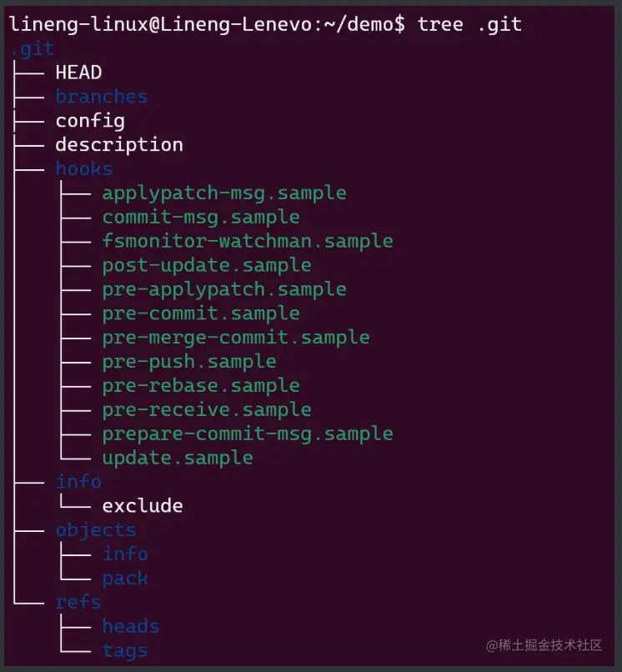The image size is (622, 672).
Task: Click prepare-commit-msg.sample file name
Action: tap(247, 434)
